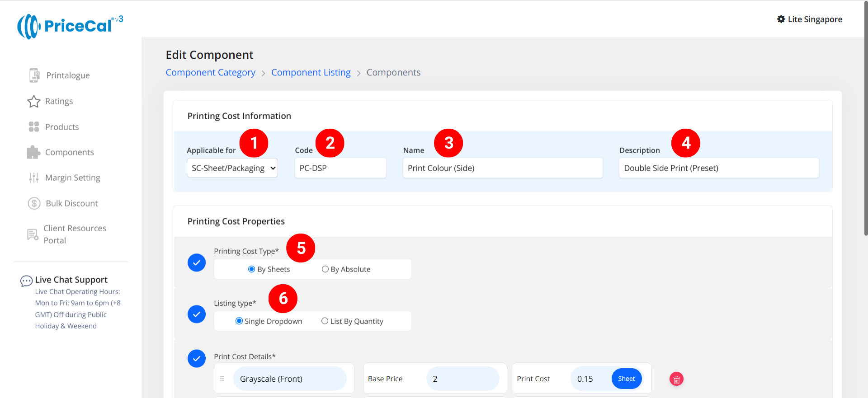Go to Client Resources Portal
Image resolution: width=868 pixels, height=398 pixels.
(x=75, y=234)
